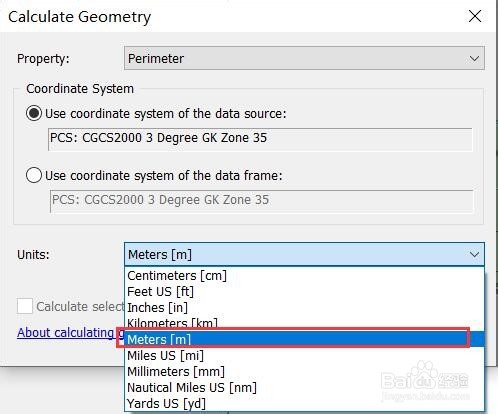Click the Property dropdown arrow
Screen dimensions: 498x414
(474, 59)
